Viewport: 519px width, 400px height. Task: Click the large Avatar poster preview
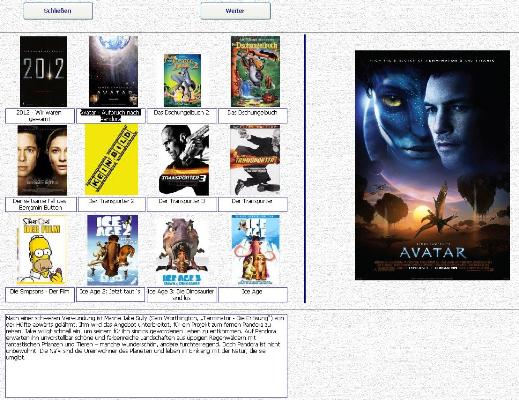pyautogui.click(x=432, y=165)
